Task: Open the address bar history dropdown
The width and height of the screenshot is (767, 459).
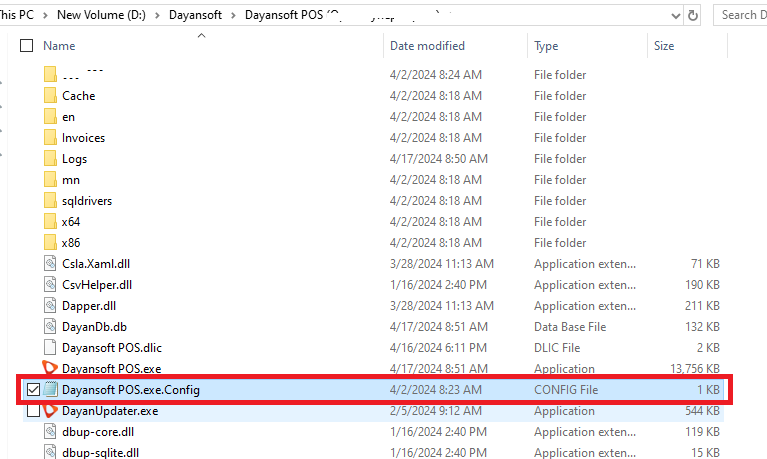Action: tap(676, 16)
